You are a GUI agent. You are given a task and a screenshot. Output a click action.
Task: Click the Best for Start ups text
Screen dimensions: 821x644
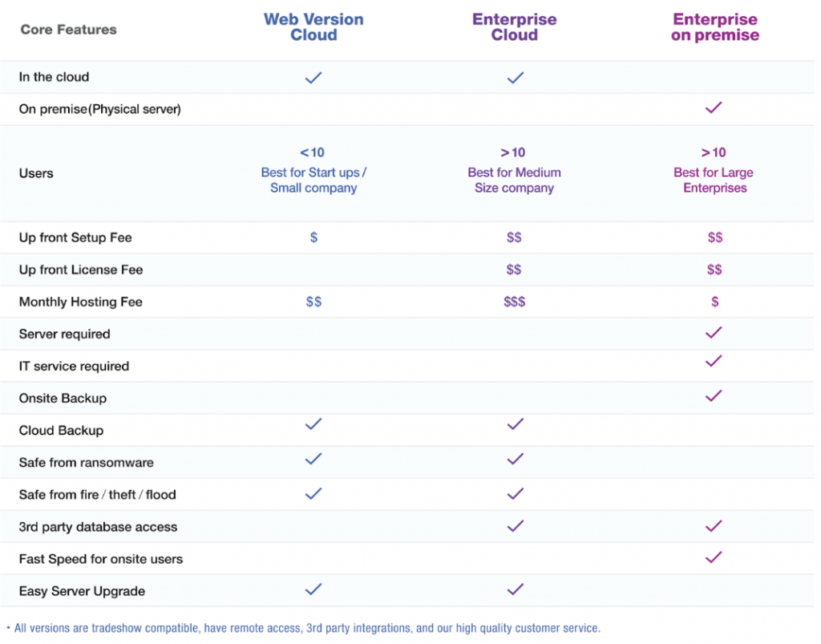tap(313, 180)
